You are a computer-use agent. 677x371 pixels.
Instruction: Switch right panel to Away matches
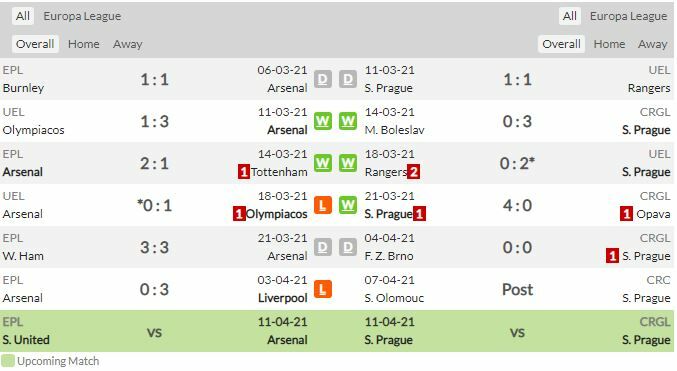point(652,44)
